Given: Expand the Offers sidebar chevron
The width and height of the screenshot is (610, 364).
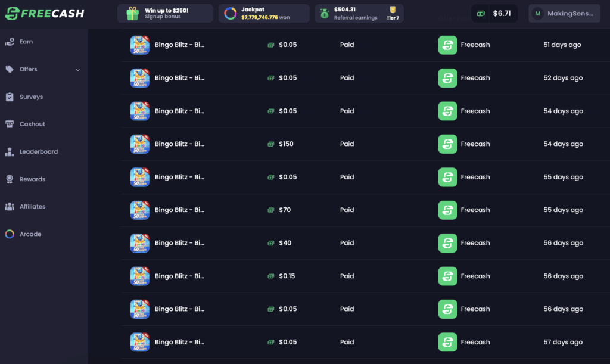Looking at the screenshot, I should point(77,69).
